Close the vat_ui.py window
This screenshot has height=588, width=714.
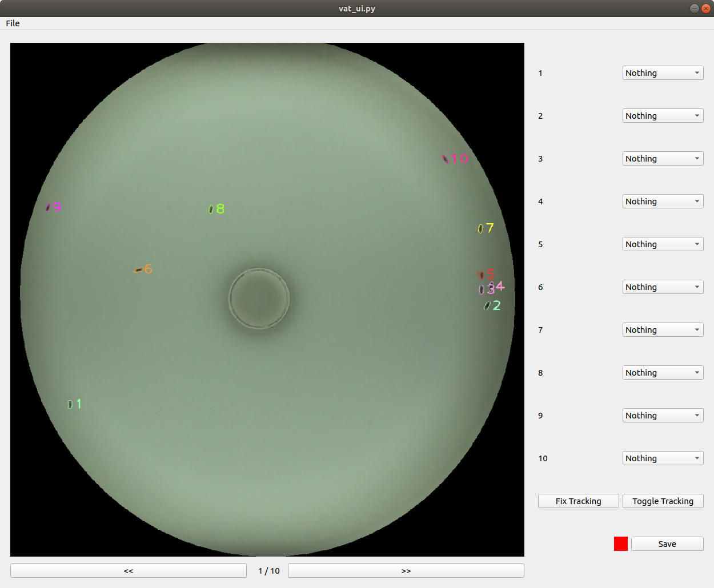tap(705, 9)
